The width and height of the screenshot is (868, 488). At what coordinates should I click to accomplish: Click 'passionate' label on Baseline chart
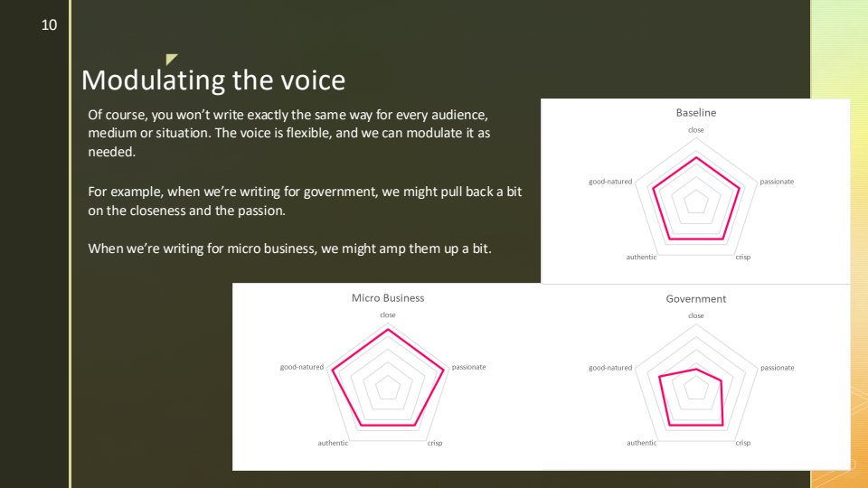[x=777, y=182]
